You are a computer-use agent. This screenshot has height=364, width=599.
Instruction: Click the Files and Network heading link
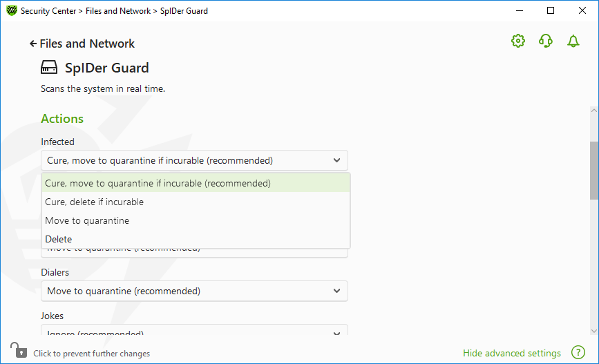(x=87, y=44)
